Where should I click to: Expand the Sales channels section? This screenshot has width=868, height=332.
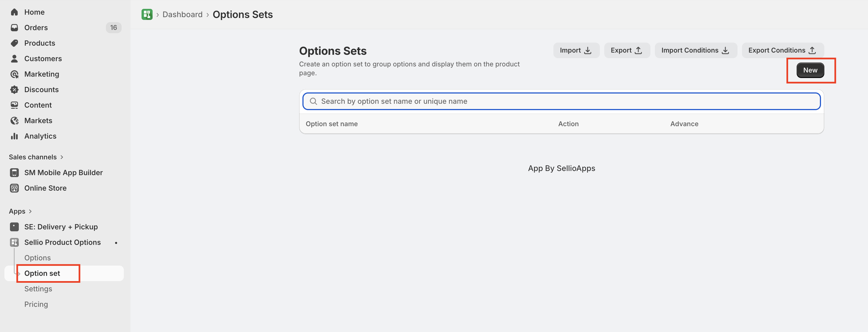62,157
